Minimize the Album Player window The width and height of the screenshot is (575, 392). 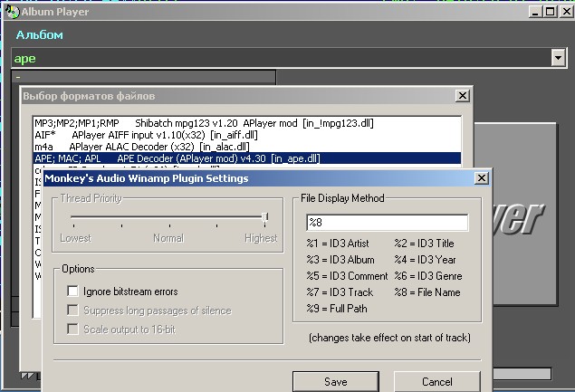pyautogui.click(x=535, y=12)
